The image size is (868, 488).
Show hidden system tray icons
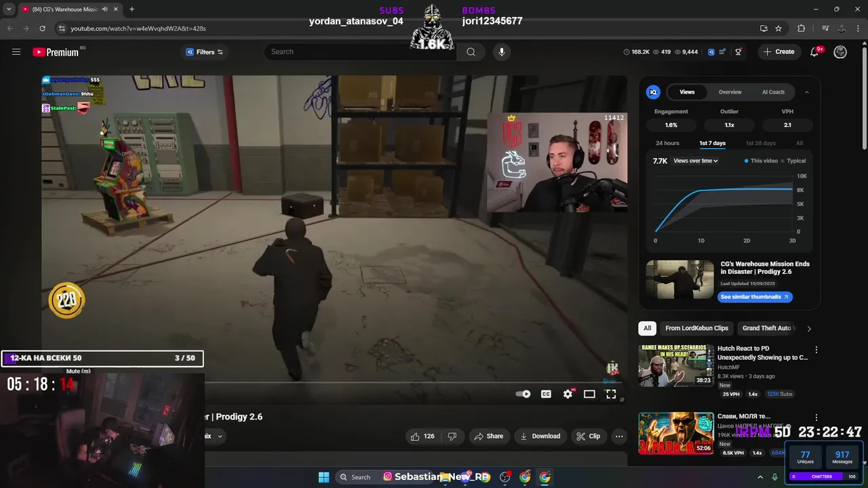click(x=760, y=477)
